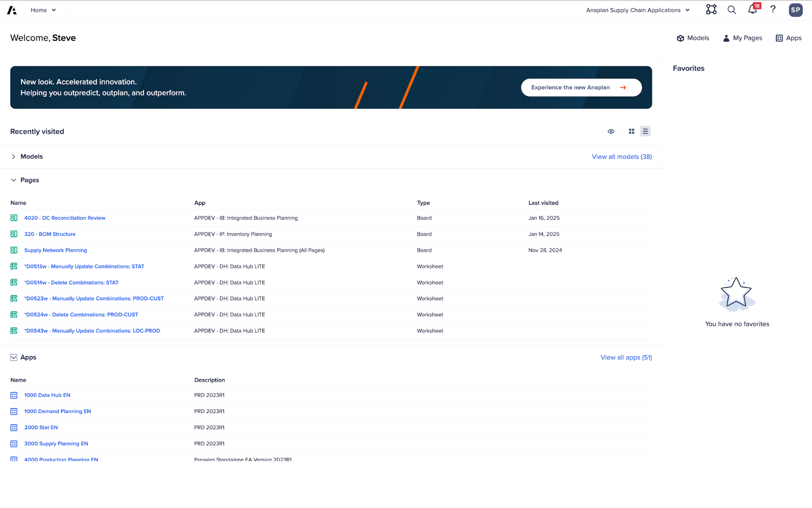The height and width of the screenshot is (508, 812).
Task: Open help with the question mark icon
Action: click(x=773, y=10)
